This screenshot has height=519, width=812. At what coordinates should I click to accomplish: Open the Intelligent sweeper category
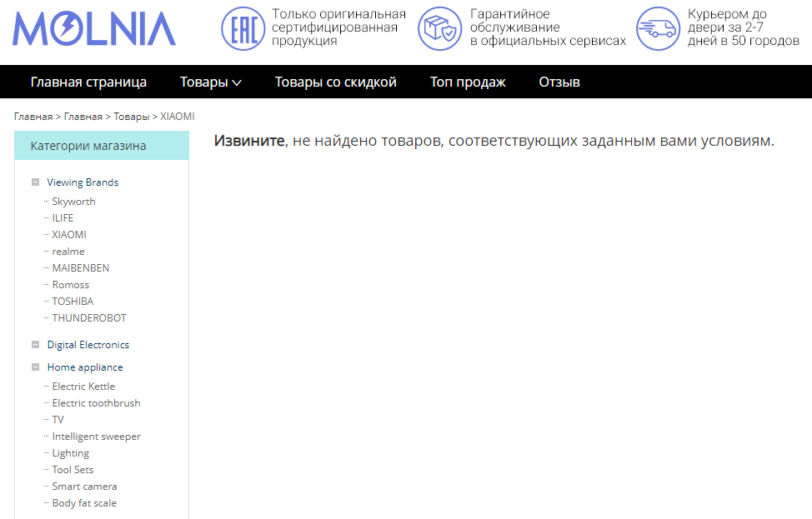point(96,437)
